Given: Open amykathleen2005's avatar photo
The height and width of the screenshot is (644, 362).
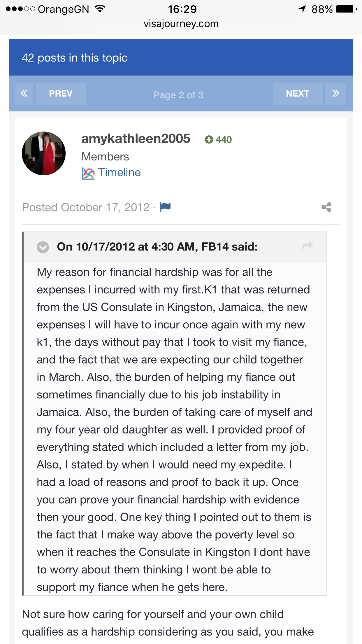Looking at the screenshot, I should tap(44, 153).
